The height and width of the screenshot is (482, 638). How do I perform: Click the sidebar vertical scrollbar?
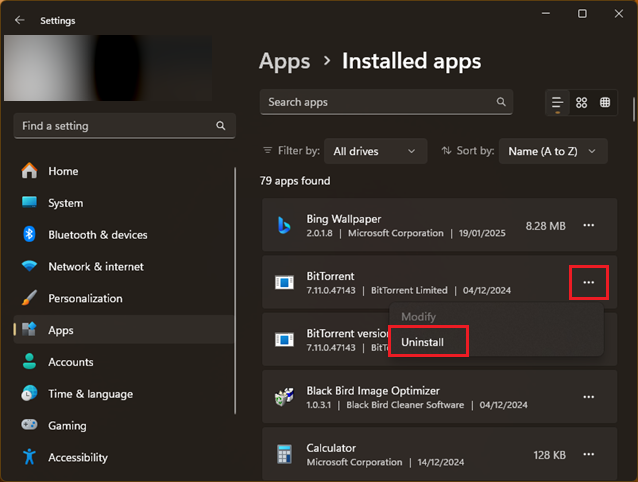coord(235,290)
